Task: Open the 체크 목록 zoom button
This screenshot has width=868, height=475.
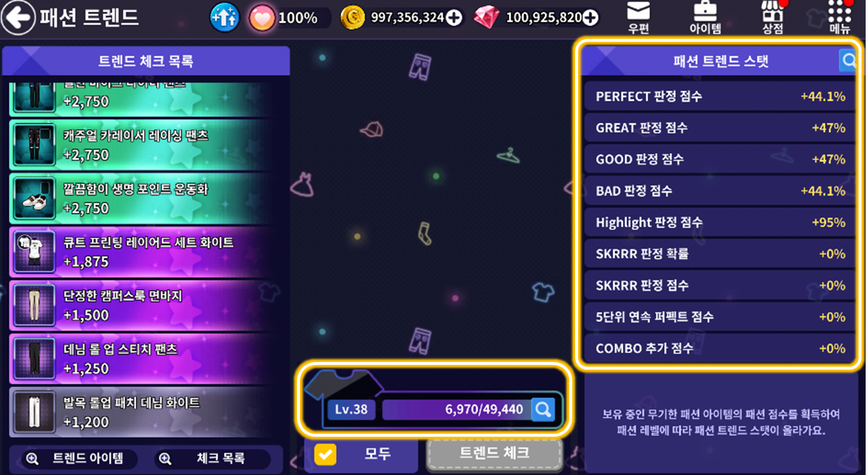Action: (212, 459)
